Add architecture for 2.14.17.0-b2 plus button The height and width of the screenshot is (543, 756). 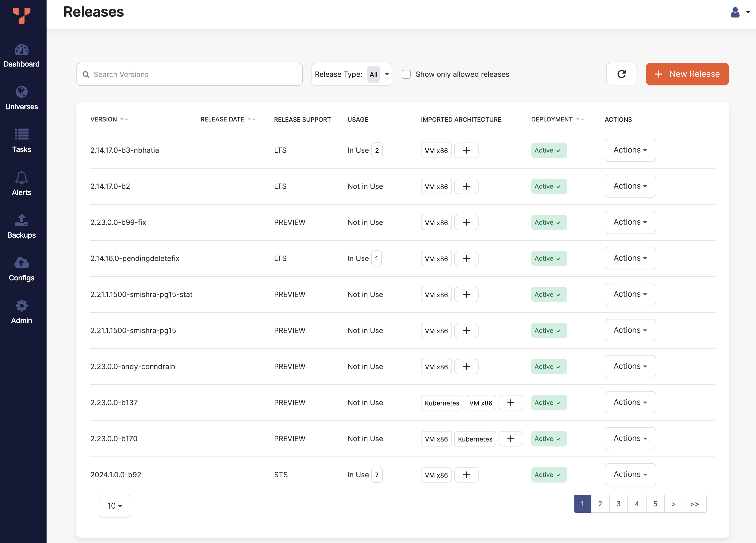[x=466, y=186]
